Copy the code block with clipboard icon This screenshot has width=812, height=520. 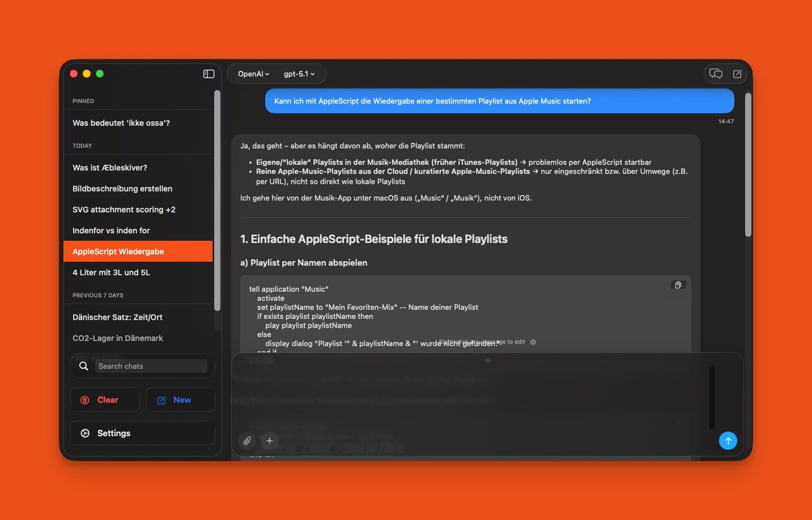point(678,285)
